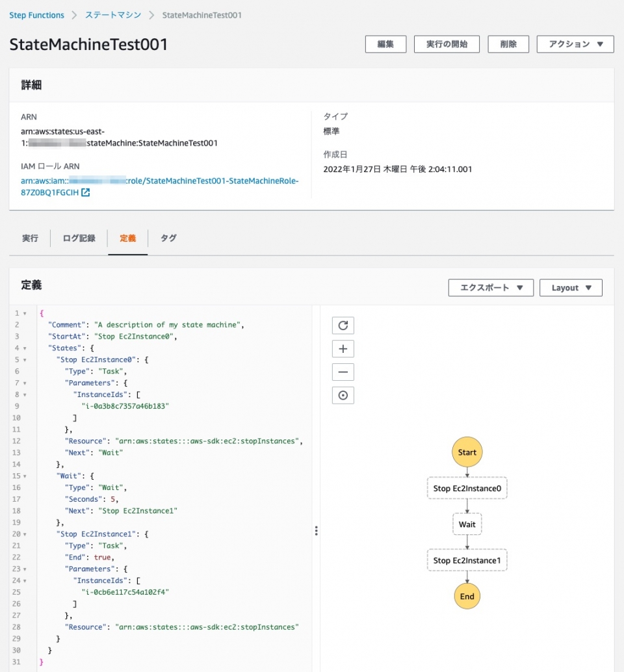
Task: Click the StateMachineTest001 breadcrumb text
Action: pos(202,15)
